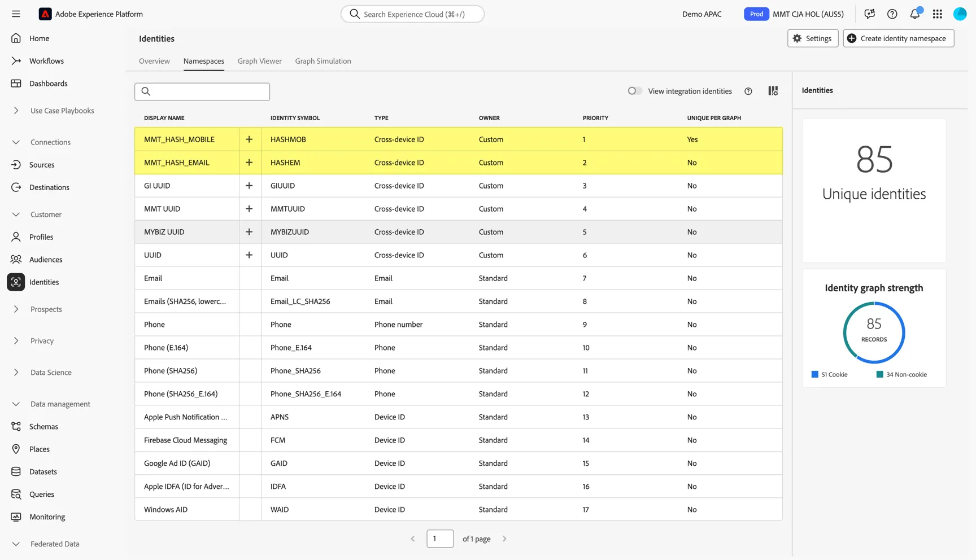Click the namespace search field
Screen dimensions: 976x560
(202, 91)
